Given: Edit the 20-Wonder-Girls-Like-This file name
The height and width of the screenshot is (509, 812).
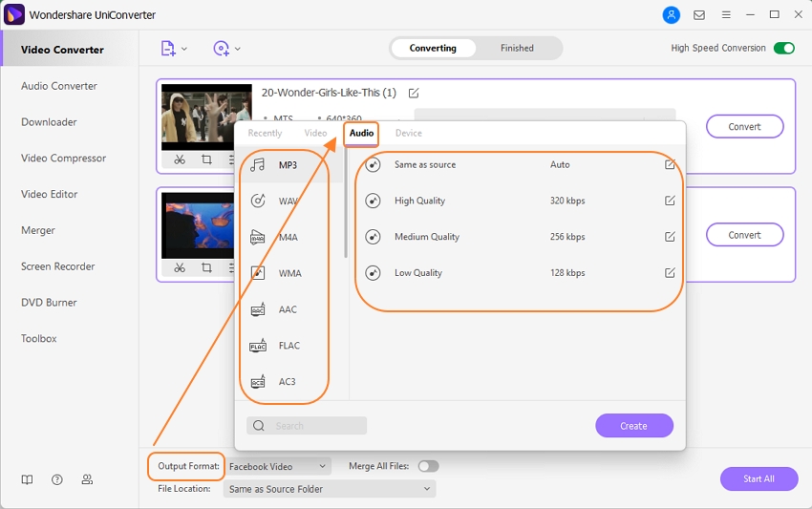Looking at the screenshot, I should 414,93.
